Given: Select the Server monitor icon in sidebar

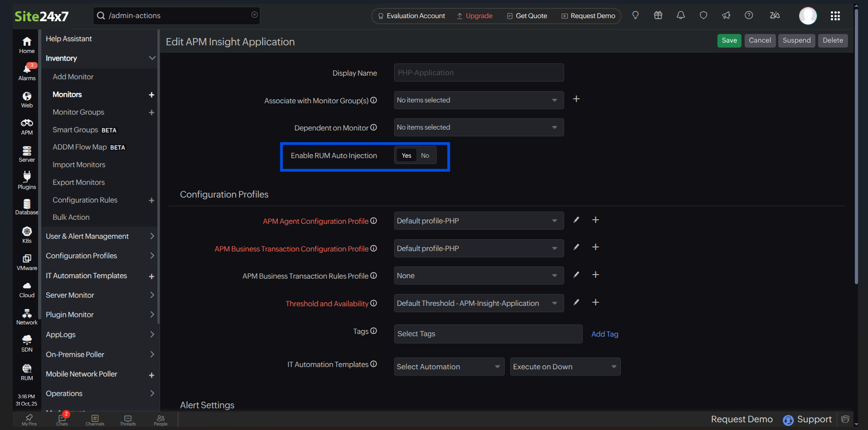Looking at the screenshot, I should pos(26,153).
